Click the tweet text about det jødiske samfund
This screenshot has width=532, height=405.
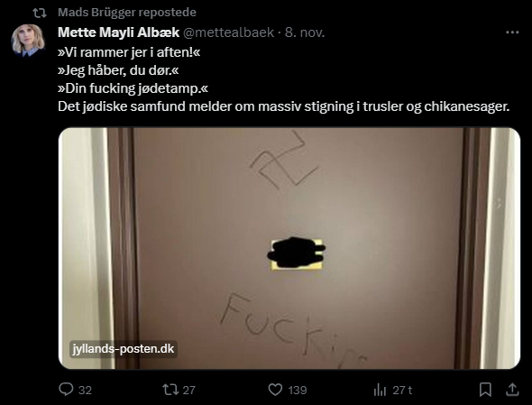[284, 106]
